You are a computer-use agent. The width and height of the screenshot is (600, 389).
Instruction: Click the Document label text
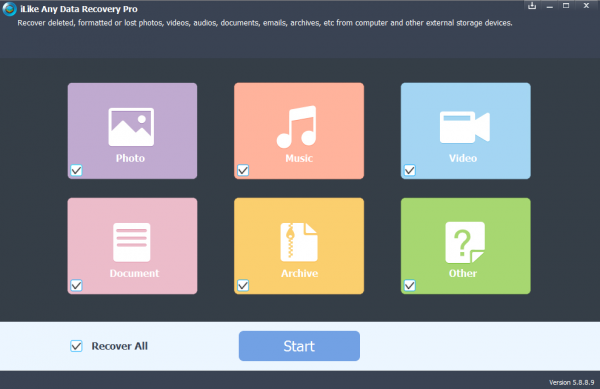134,273
